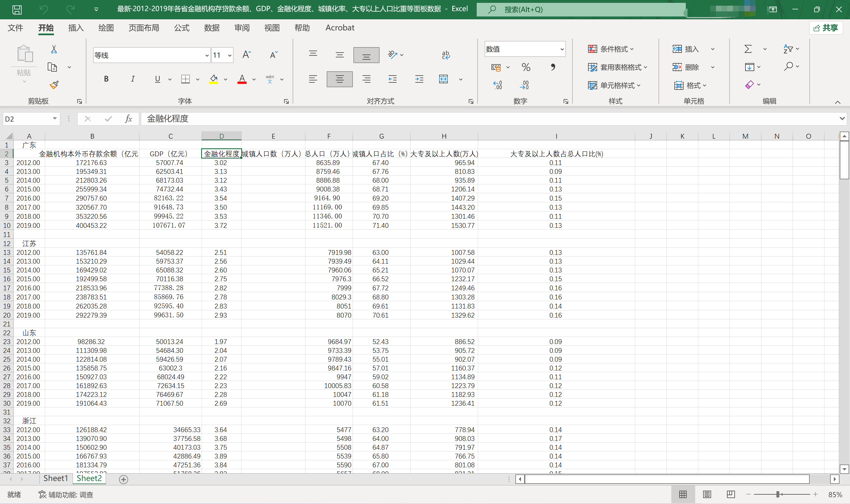Click the Percent Style icon

click(526, 67)
